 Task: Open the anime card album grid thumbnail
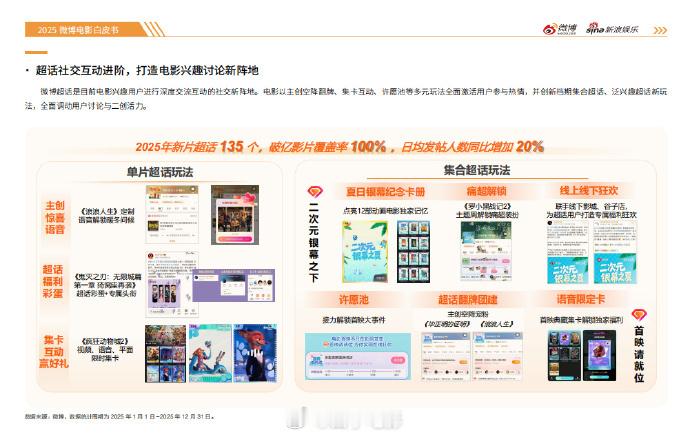tap(413, 252)
